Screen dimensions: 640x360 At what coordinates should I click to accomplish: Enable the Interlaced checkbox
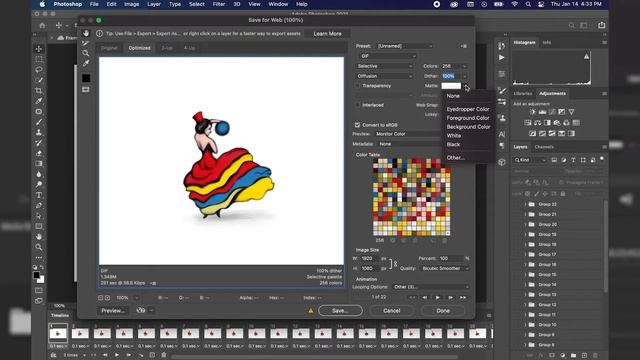[358, 105]
